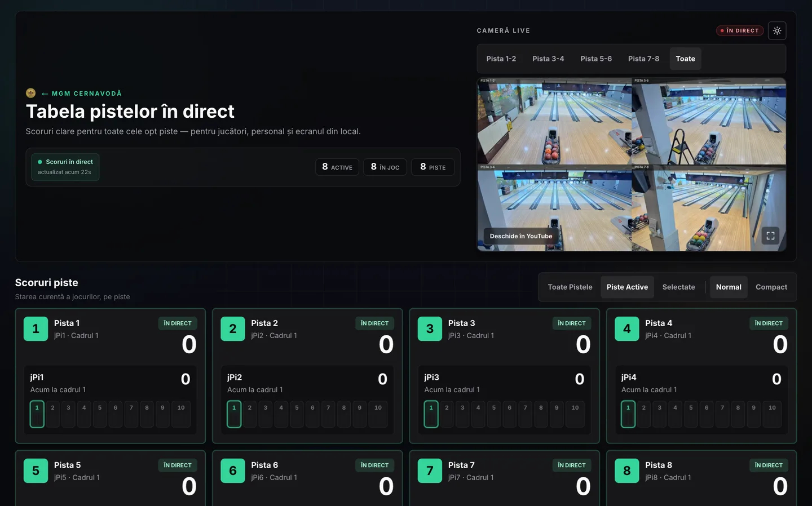The height and width of the screenshot is (506, 812).
Task: Click the Pista 4 card title
Action: click(x=659, y=323)
